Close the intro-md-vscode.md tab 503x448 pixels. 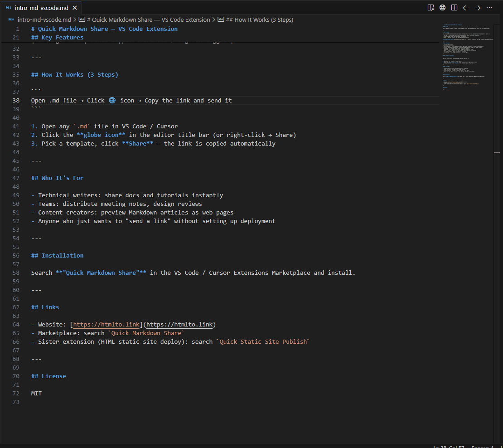tap(74, 8)
